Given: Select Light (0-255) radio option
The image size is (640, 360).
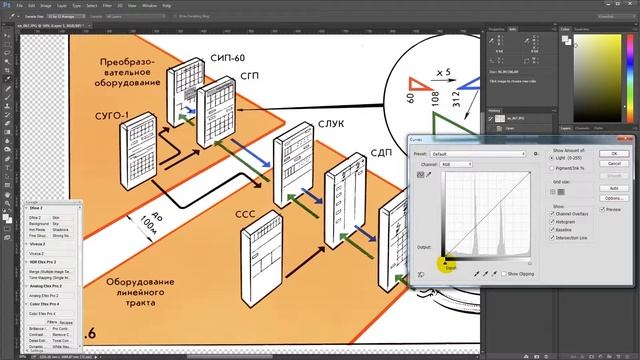Looking at the screenshot, I should pos(552,158).
